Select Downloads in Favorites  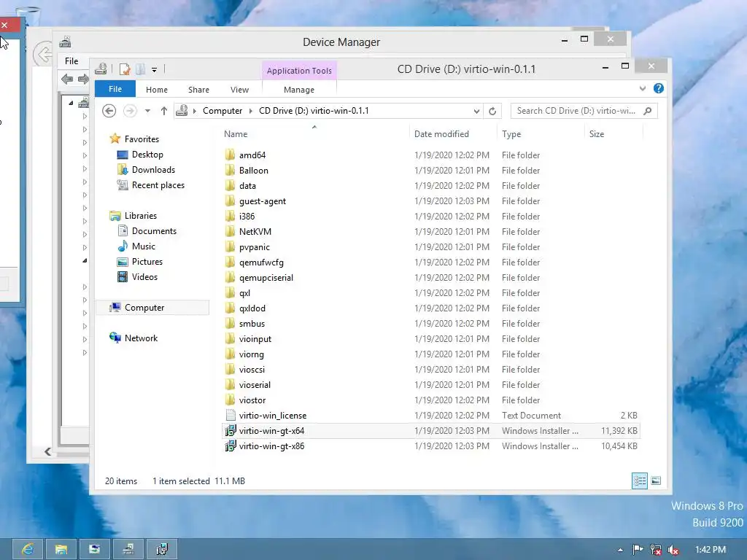(x=153, y=169)
